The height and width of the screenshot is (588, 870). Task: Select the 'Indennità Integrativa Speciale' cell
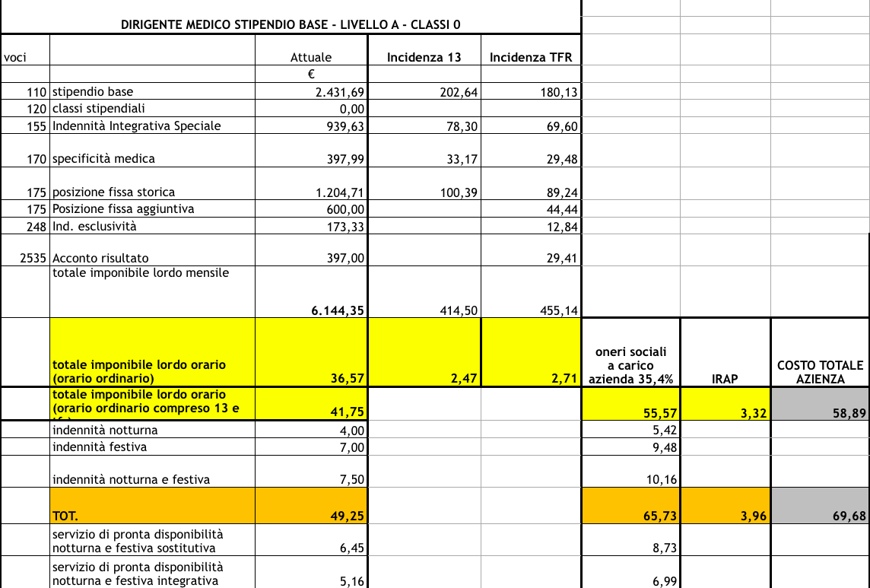(152, 126)
